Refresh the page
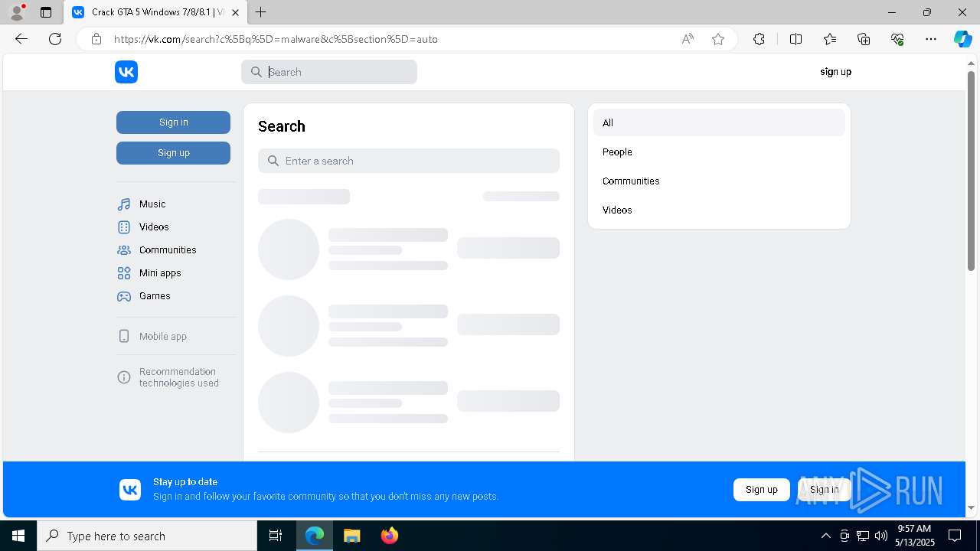 55,39
